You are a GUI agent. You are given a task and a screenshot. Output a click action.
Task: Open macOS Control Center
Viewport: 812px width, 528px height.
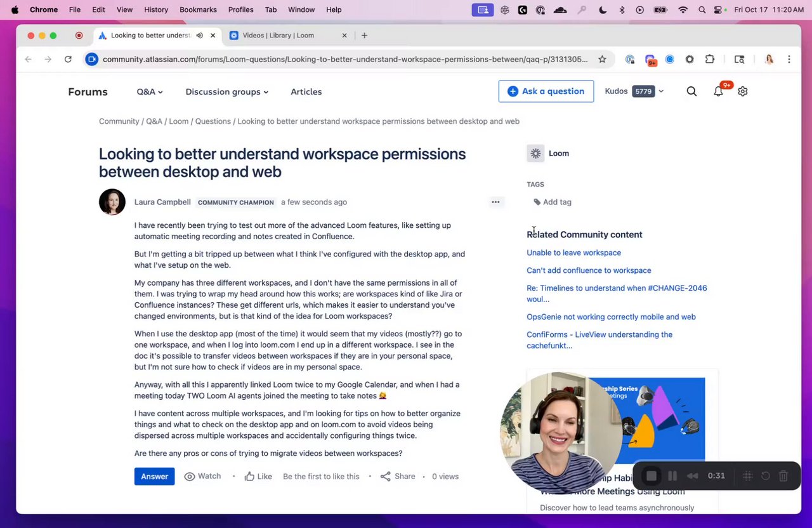point(719,10)
